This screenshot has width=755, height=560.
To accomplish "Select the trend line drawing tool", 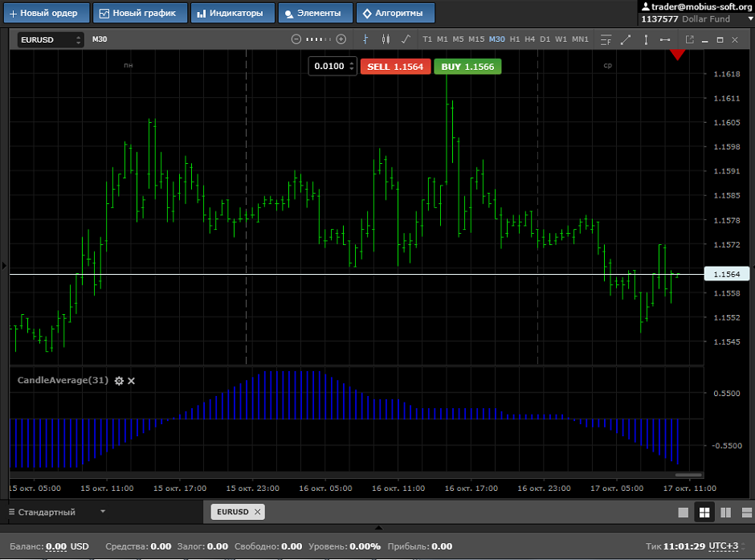I will pos(626,40).
